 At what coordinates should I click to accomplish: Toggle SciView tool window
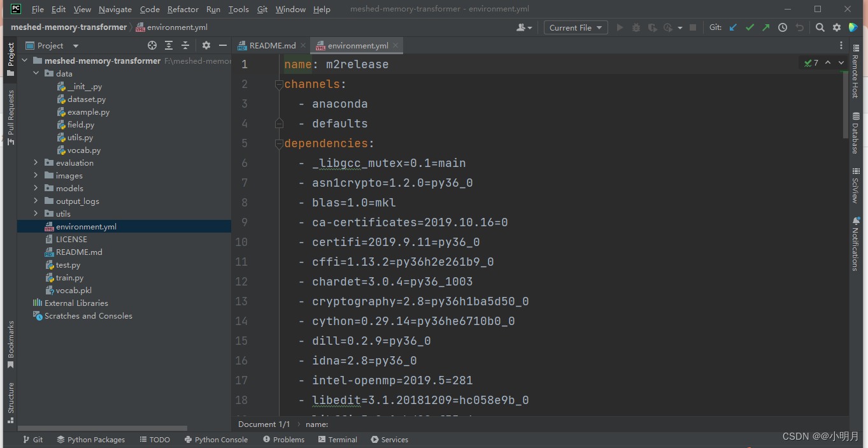coord(855,185)
